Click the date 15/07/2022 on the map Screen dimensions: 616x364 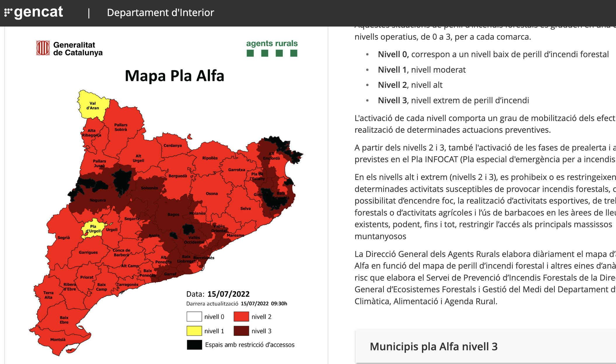pos(228,294)
